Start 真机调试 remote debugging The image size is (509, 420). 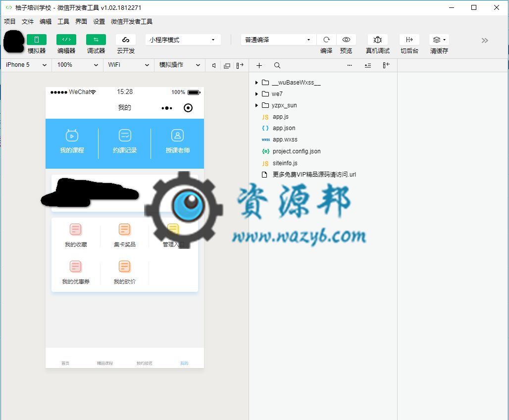pos(377,40)
